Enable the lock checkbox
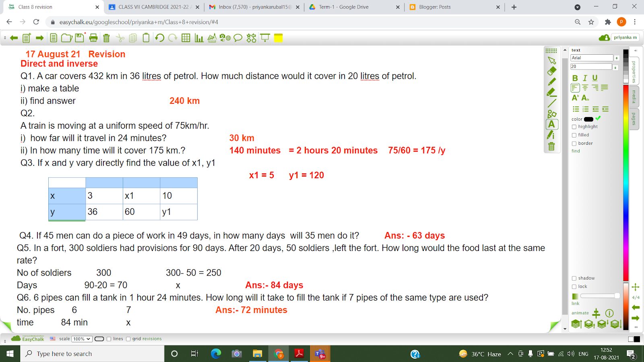 pos(574,287)
